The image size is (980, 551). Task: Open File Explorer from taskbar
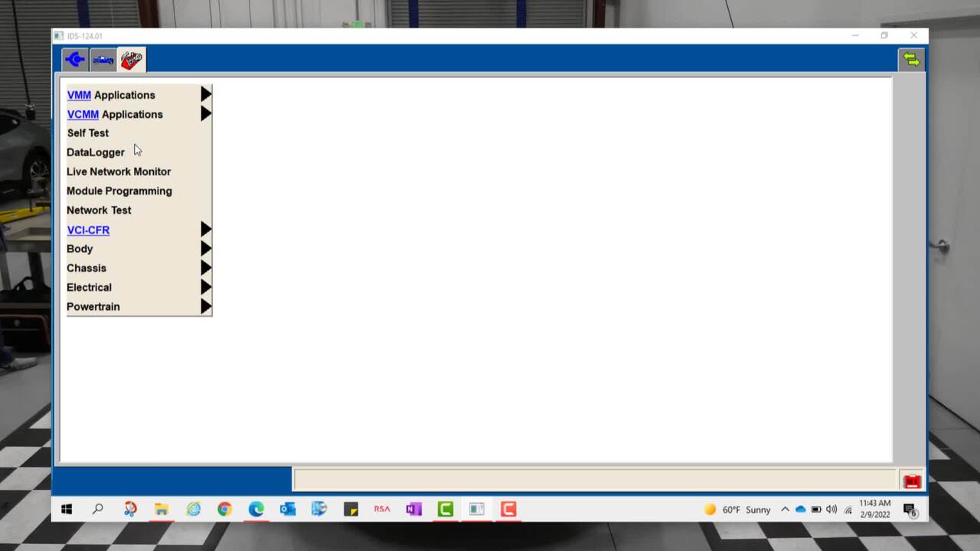[162, 509]
